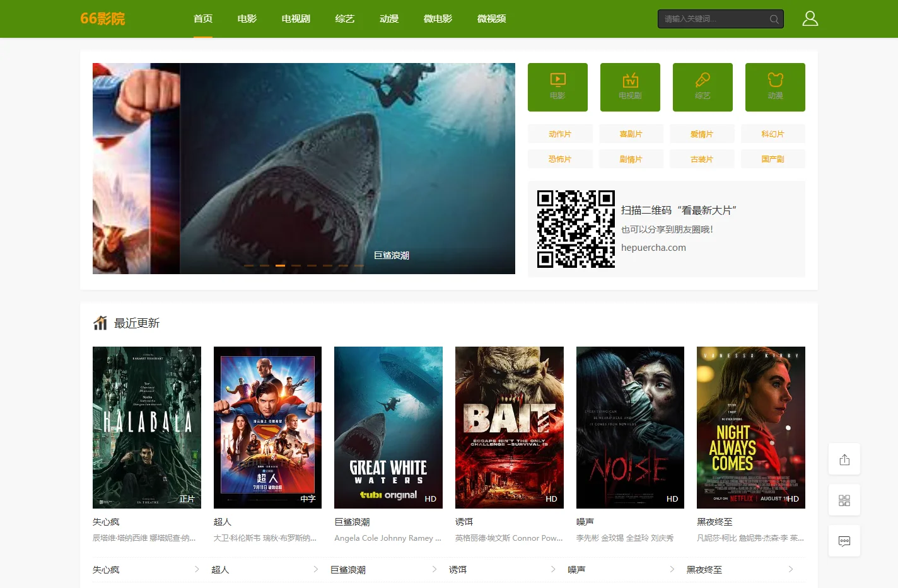Click chevron on 黑夜终至 list row
The width and height of the screenshot is (898, 588).
(791, 569)
